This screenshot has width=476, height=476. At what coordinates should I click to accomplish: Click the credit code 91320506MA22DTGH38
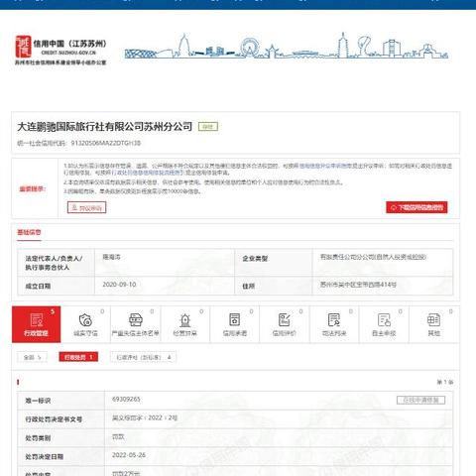[x=106, y=143]
